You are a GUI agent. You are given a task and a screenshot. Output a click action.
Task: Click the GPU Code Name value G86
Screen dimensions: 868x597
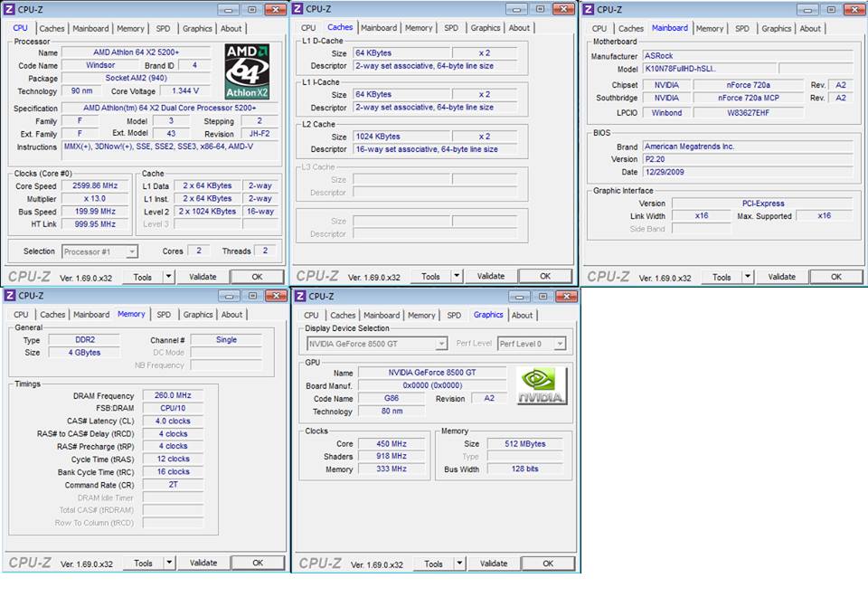392,398
